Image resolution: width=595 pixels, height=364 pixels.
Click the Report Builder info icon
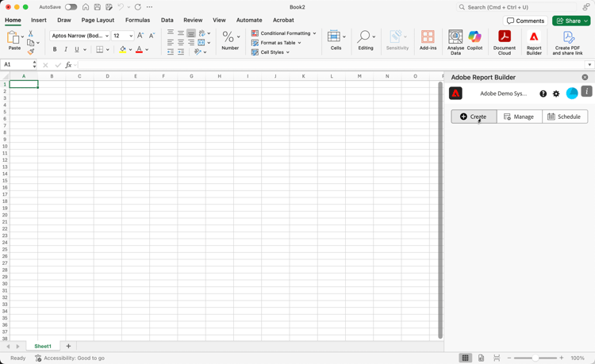click(x=586, y=91)
